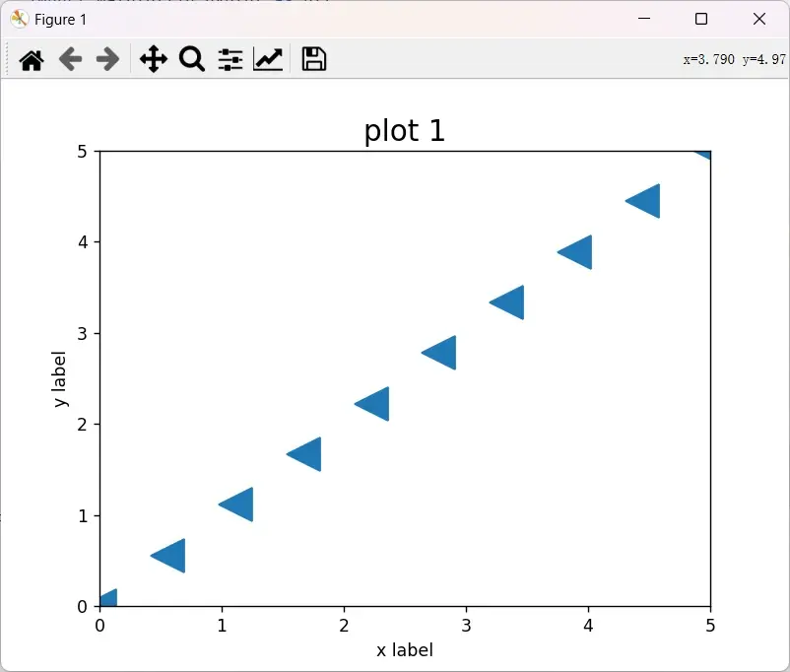Save the figure with floppy disk icon
Image resolution: width=790 pixels, height=672 pixels.
click(314, 59)
